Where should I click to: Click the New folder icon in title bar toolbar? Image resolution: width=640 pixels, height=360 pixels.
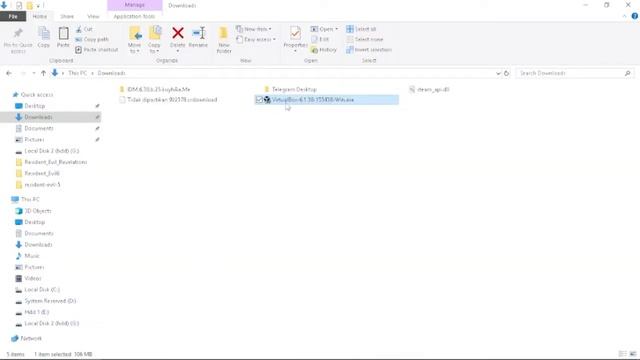coord(29,6)
